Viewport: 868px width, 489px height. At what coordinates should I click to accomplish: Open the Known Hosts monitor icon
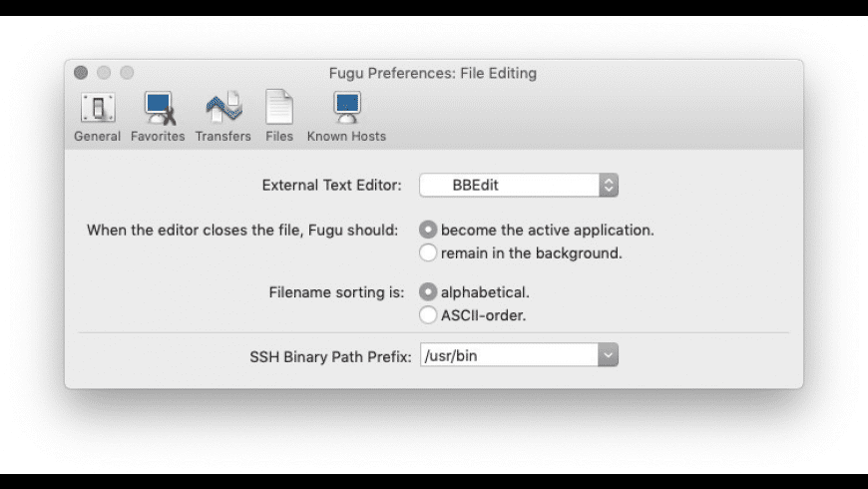[x=347, y=108]
